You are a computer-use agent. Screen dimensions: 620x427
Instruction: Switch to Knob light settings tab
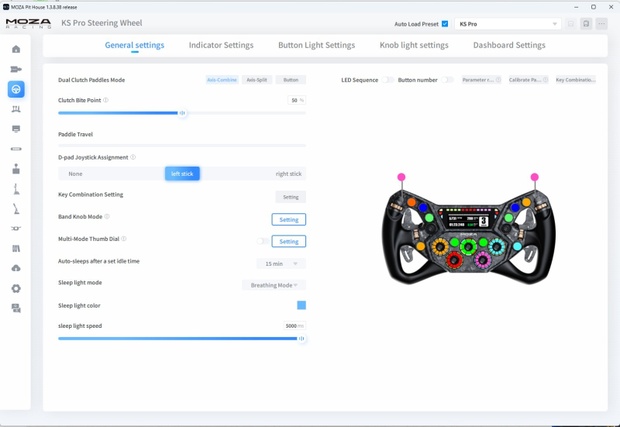(414, 45)
